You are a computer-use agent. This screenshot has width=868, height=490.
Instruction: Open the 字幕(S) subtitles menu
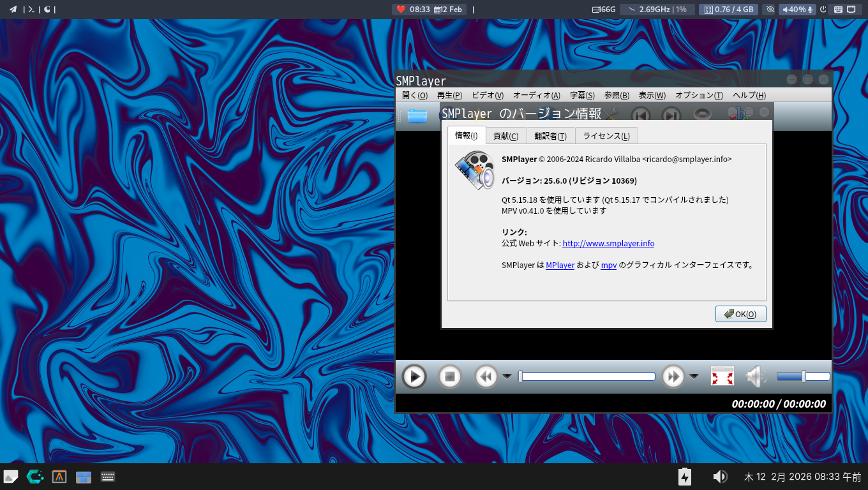pos(582,95)
